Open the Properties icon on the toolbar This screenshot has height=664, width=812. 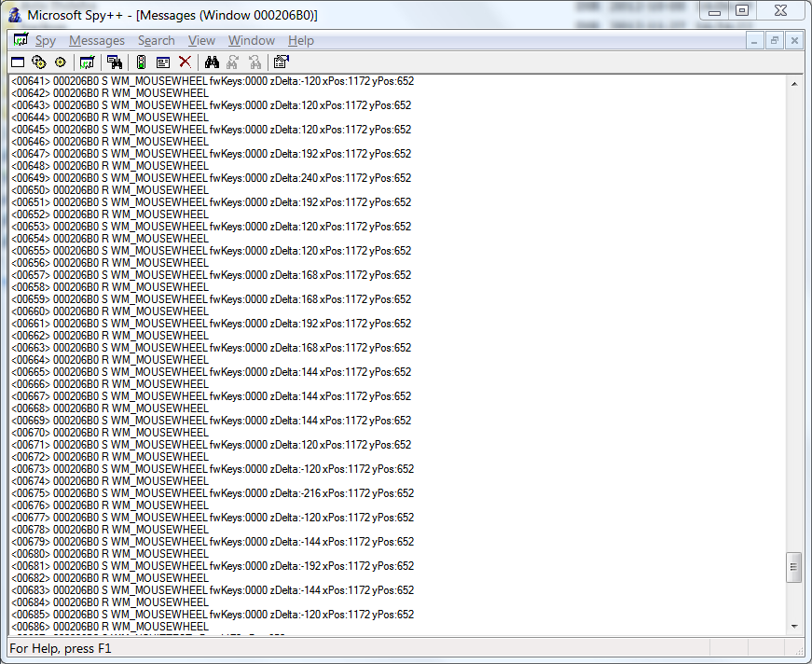pyautogui.click(x=282, y=62)
